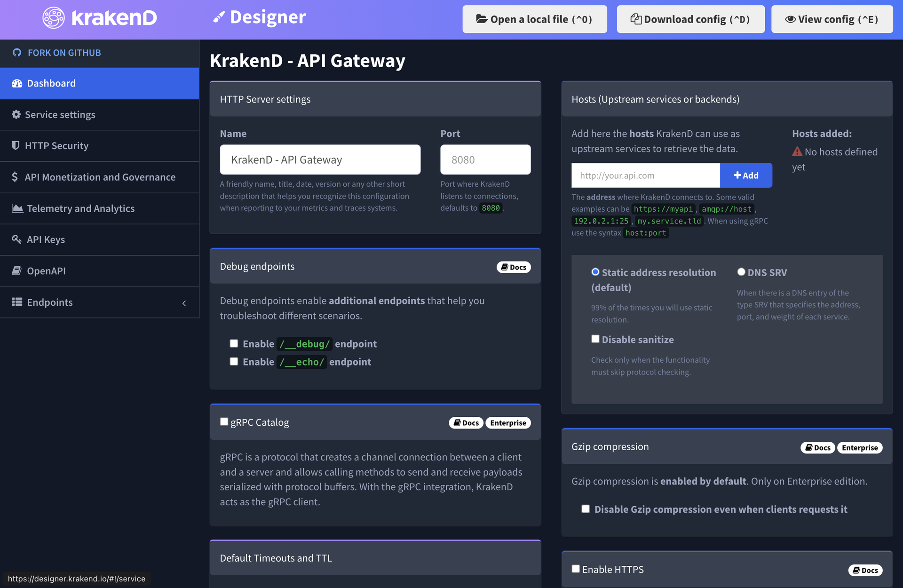Click the https://myapi example code

[663, 209]
